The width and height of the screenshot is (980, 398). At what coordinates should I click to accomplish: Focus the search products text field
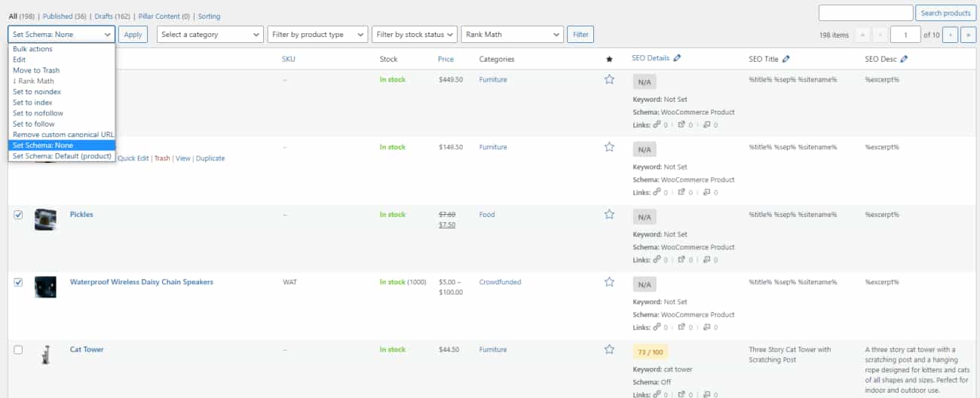coord(865,13)
